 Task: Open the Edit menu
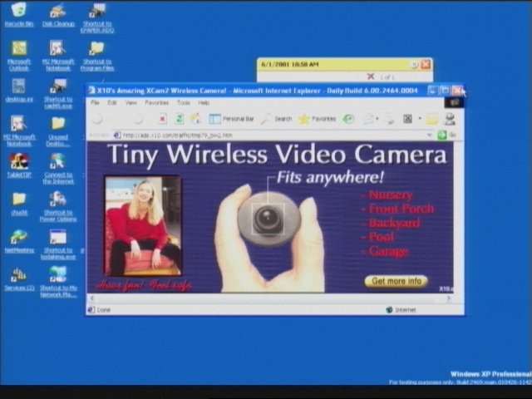coord(112,102)
